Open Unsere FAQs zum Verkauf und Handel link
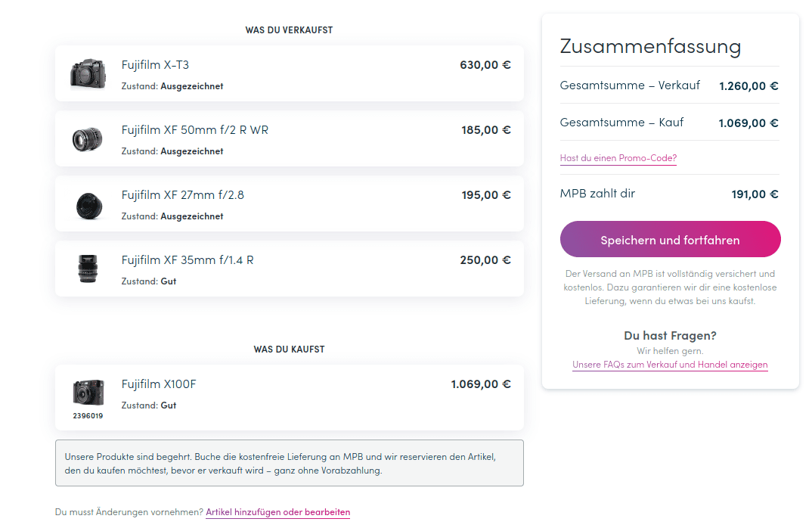The width and height of the screenshot is (812, 525). [x=670, y=365]
